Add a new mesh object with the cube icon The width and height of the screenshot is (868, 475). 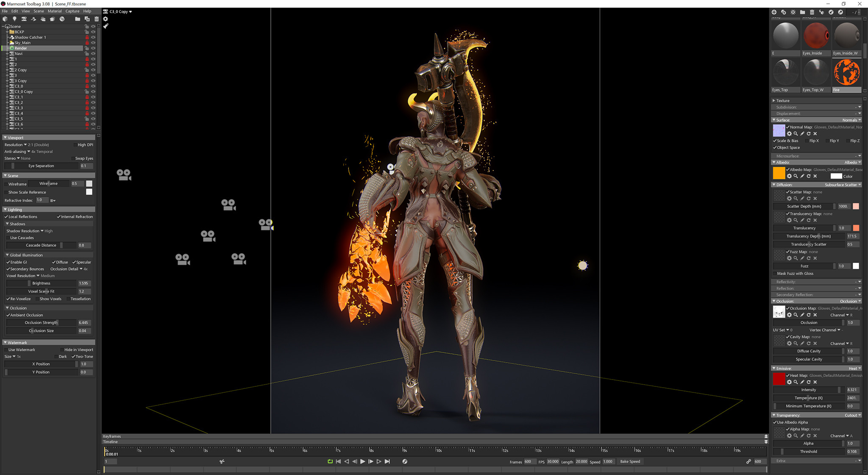click(x=5, y=19)
